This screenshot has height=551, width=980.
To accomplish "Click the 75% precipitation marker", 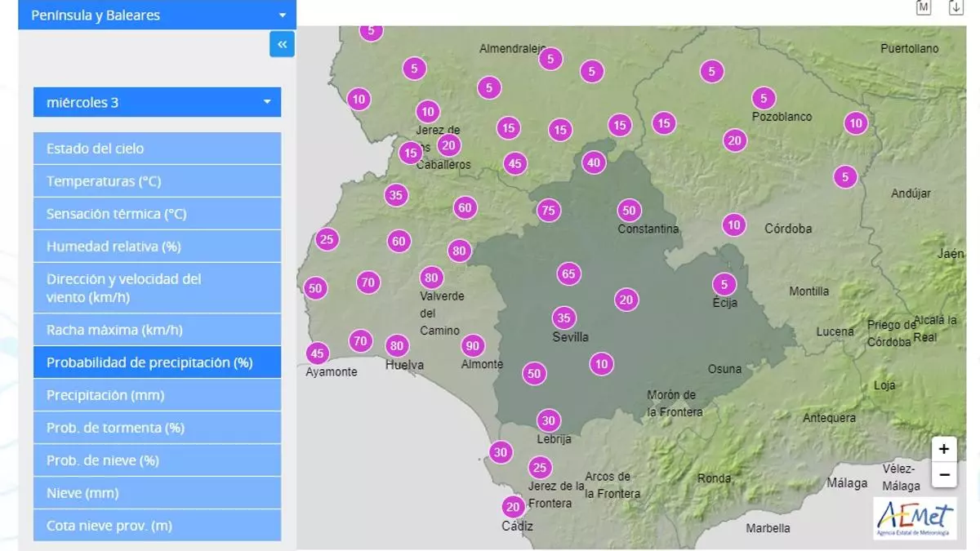I will coord(549,211).
